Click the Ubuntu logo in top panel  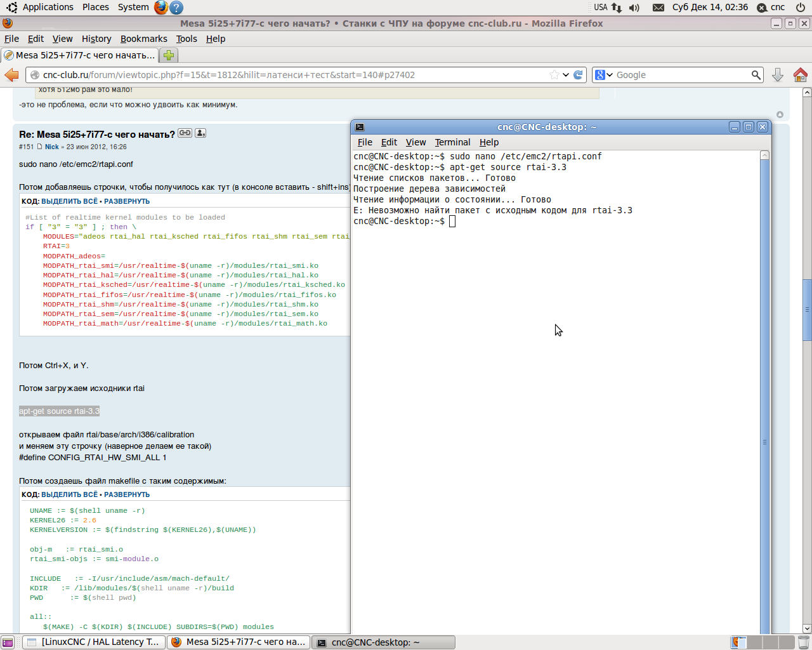tap(11, 8)
